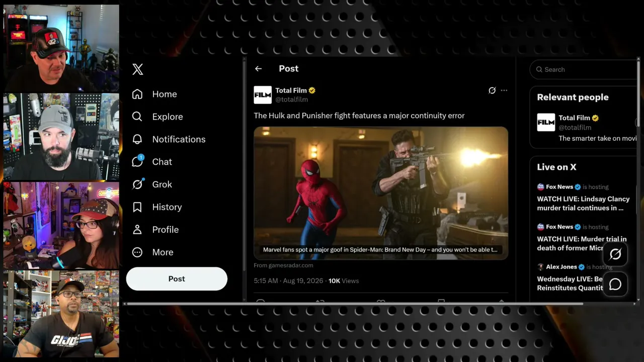Click the 5:15 AM · Aug 19, 2026 timestamp

288,281
